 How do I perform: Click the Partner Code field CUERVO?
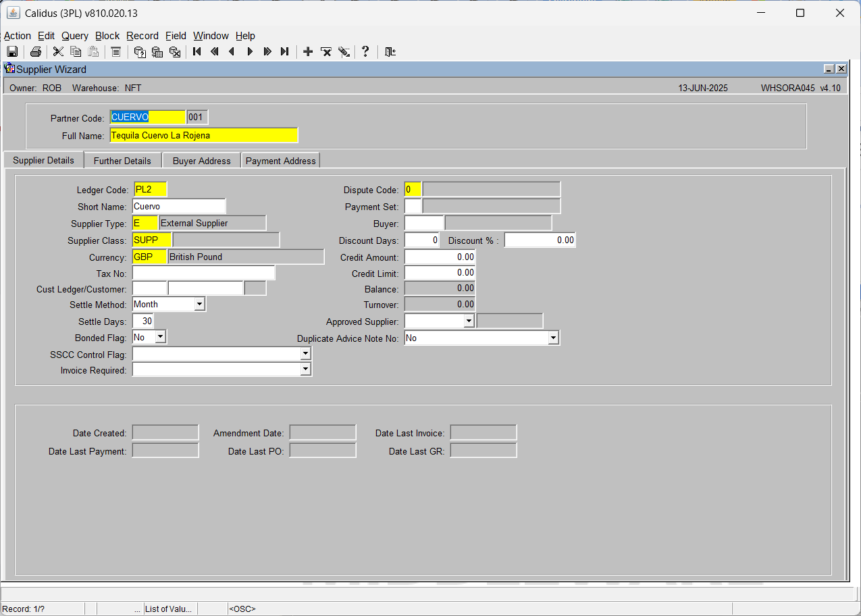click(147, 118)
